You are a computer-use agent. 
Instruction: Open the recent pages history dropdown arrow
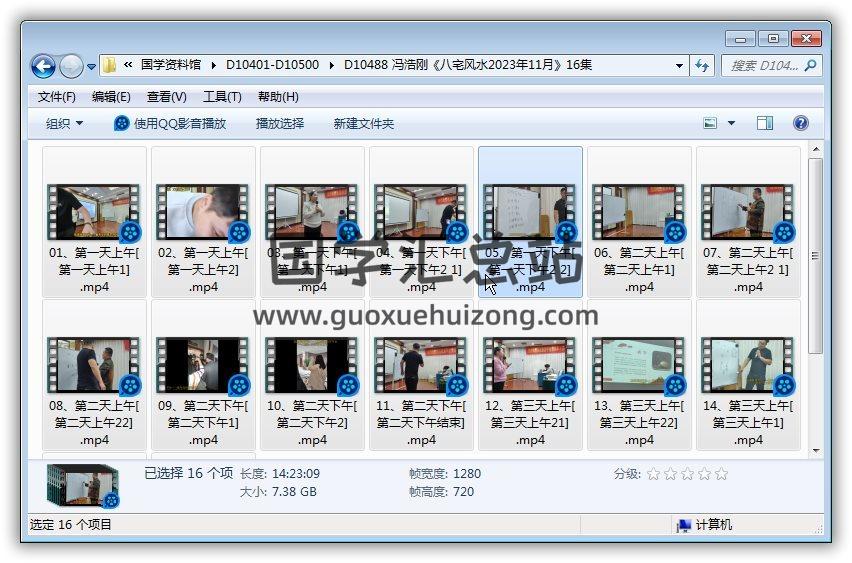point(91,67)
